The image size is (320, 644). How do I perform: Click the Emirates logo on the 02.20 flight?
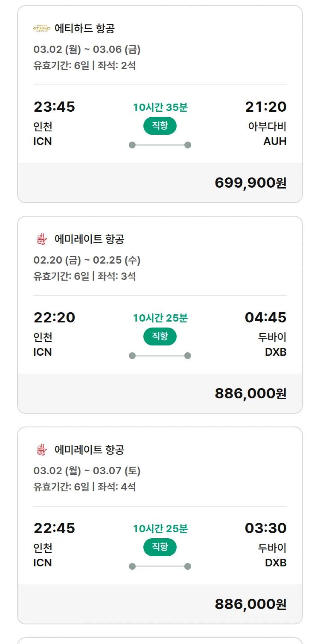41,239
